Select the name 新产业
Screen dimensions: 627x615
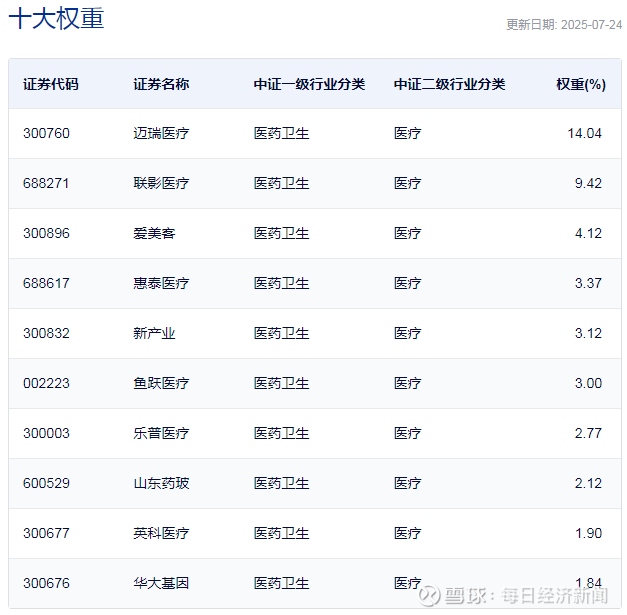(x=154, y=333)
